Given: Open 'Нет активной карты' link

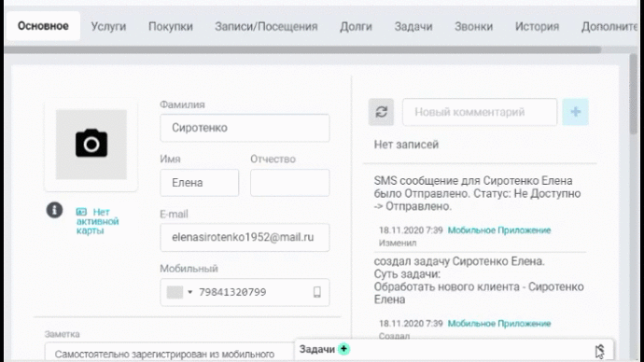Looking at the screenshot, I should pos(98,221).
